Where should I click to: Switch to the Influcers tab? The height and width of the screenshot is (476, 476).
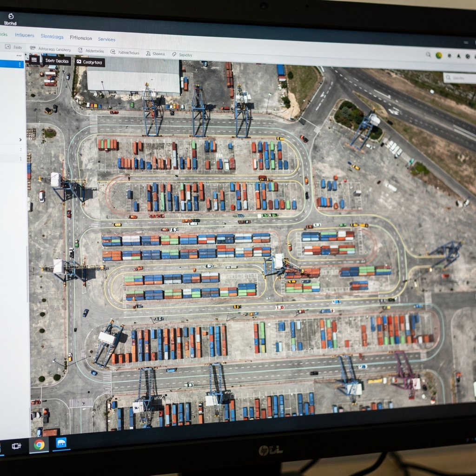[x=25, y=35]
